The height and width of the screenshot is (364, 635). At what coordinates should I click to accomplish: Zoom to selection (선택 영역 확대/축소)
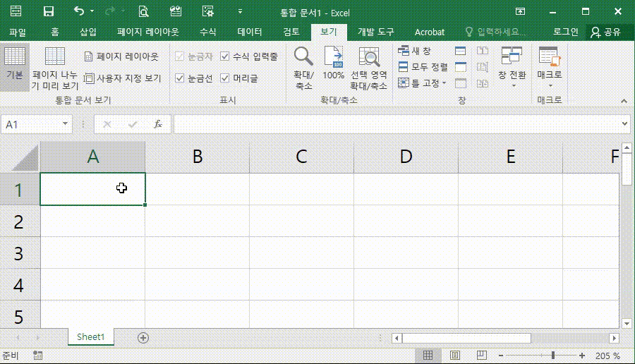pyautogui.click(x=368, y=68)
